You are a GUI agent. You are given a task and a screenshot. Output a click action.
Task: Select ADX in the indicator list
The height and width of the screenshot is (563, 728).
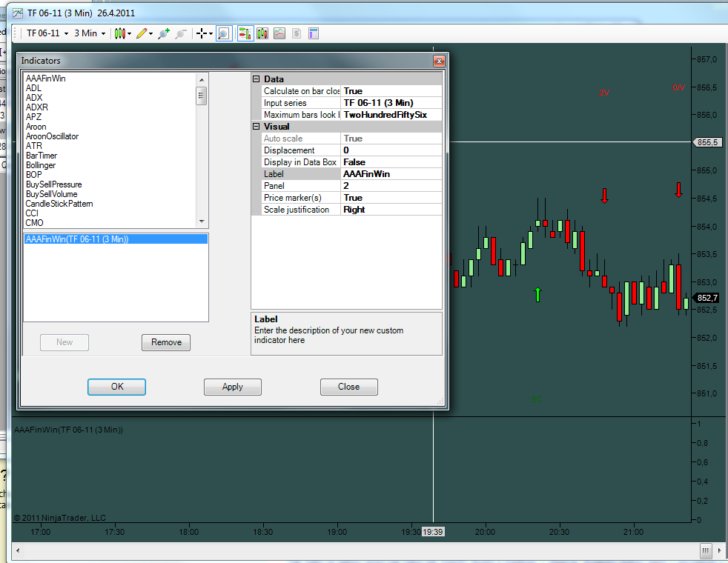(34, 97)
